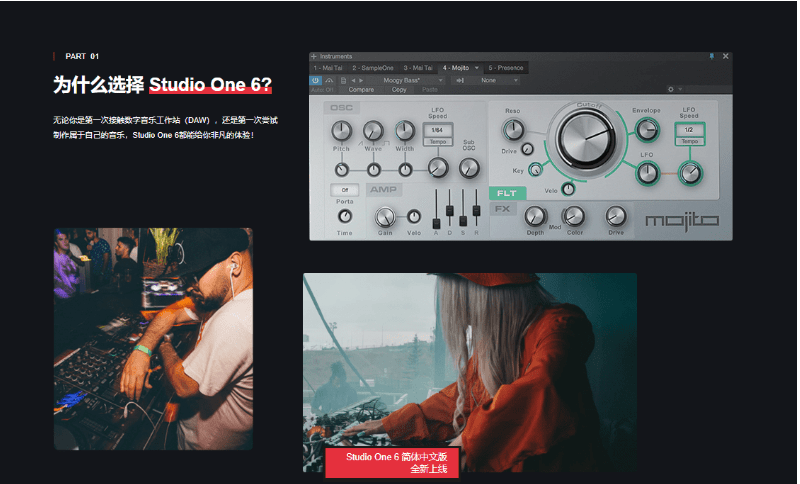Expand the dropdown arrow next to gear icon

680,89
